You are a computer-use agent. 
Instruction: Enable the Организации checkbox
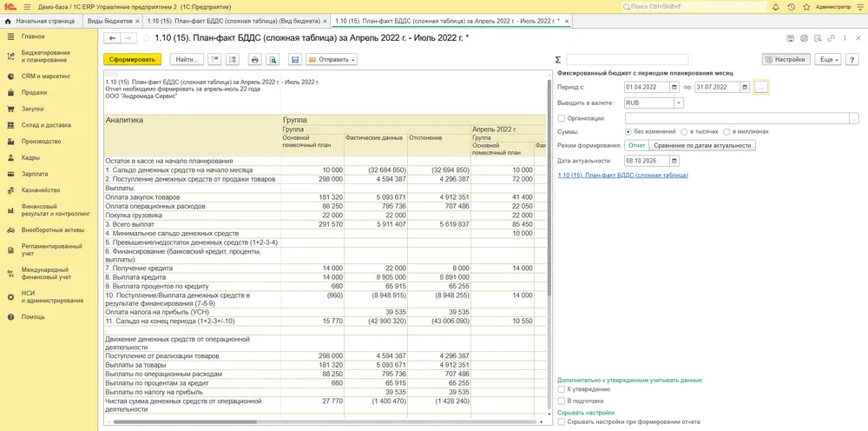click(562, 118)
